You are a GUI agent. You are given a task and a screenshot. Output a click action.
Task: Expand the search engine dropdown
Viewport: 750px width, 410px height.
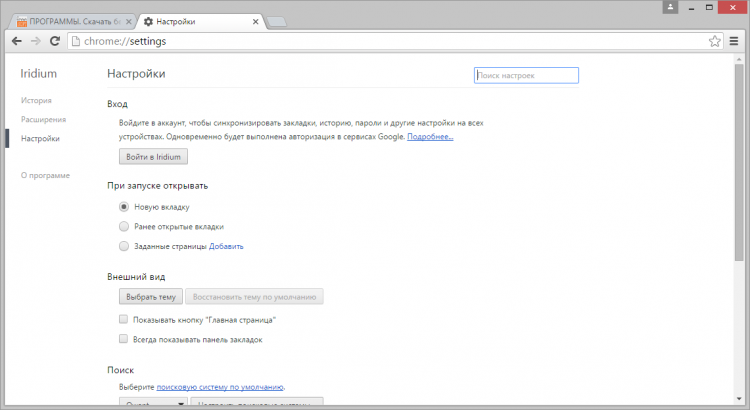pyautogui.click(x=154, y=402)
